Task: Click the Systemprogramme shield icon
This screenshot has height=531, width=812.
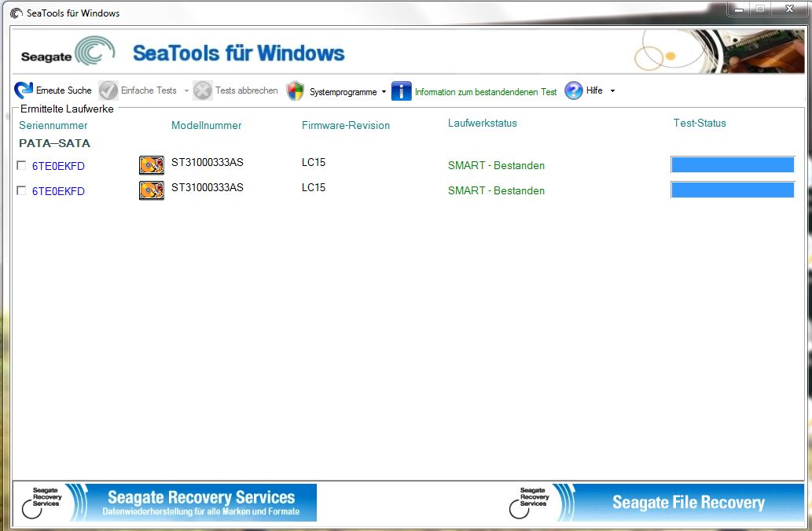Action: coord(296,90)
